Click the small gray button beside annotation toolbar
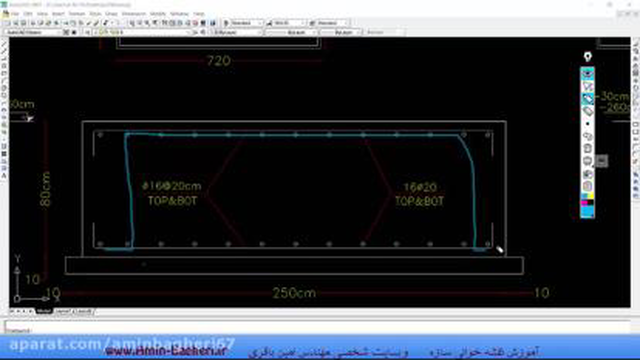The height and width of the screenshot is (360, 640). 601,161
